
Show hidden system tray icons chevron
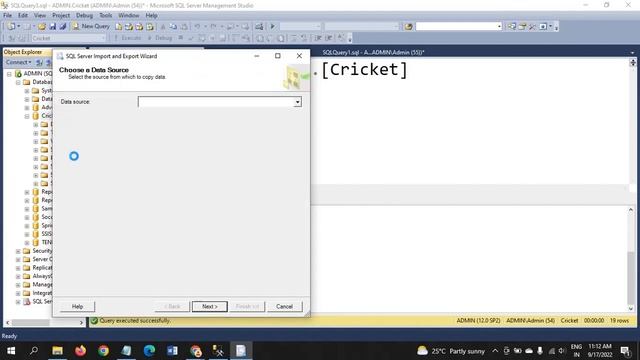pyautogui.click(x=495, y=351)
